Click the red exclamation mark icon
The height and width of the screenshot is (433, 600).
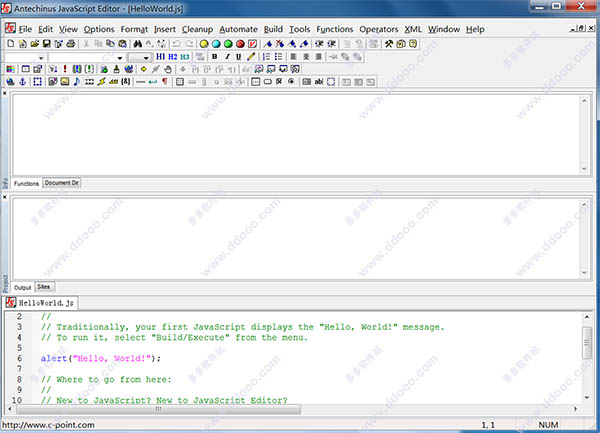65,69
